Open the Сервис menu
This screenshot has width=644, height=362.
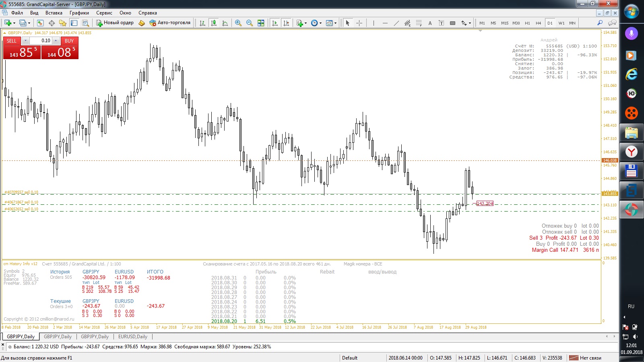click(x=104, y=13)
